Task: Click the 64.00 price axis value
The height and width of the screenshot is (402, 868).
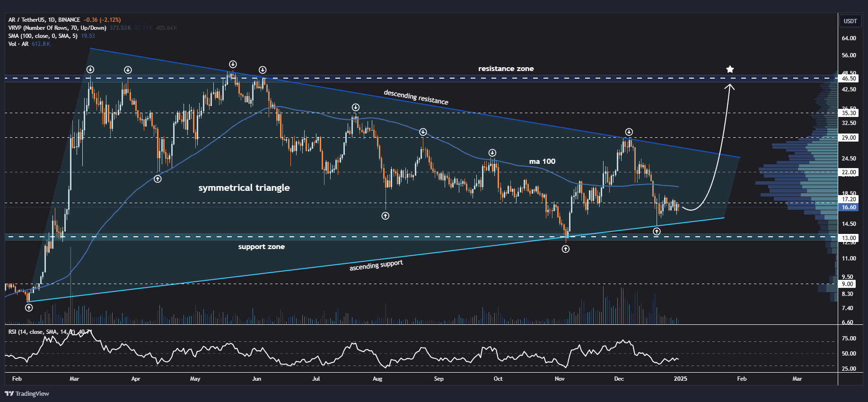Action: (849, 38)
